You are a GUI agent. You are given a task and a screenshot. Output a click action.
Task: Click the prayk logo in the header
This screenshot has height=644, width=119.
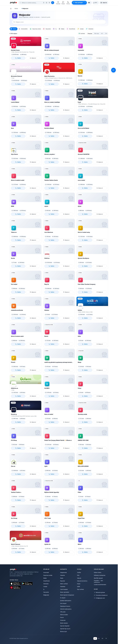[x=14, y=3]
